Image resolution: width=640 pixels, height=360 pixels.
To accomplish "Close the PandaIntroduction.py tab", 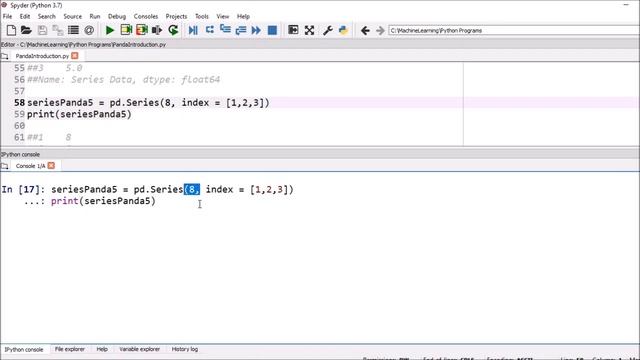I will click(75, 56).
